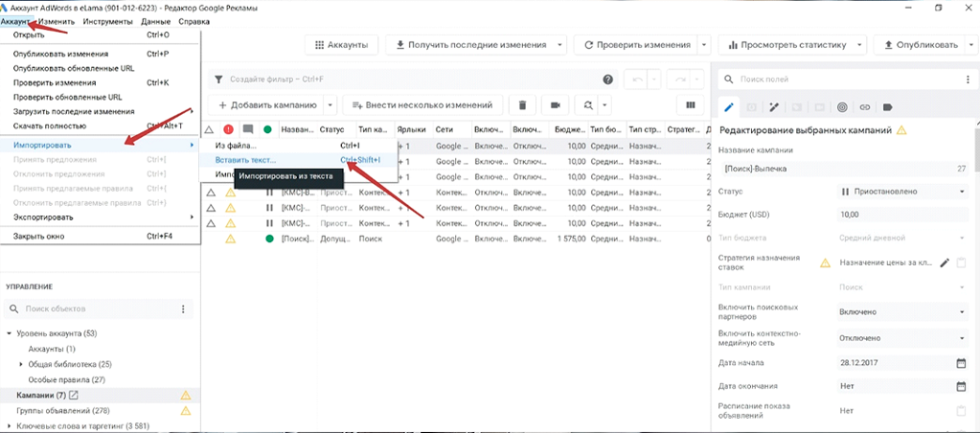Open the target icon tab in editor panel
This screenshot has height=433, width=980.
[842, 107]
